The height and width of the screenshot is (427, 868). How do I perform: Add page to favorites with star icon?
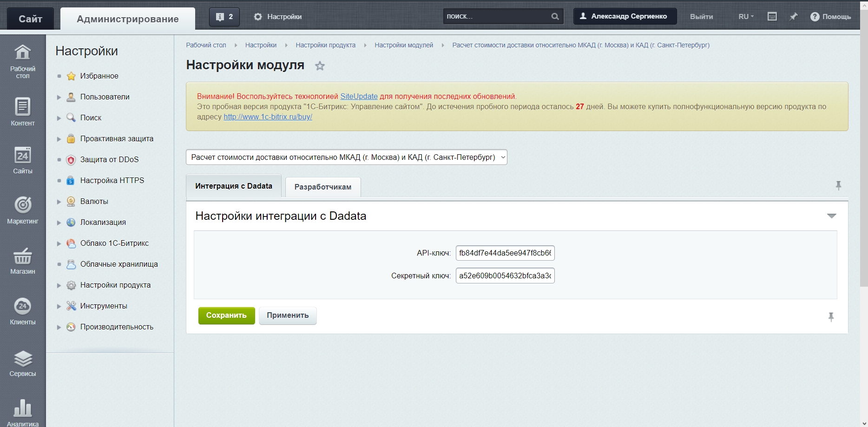point(320,66)
